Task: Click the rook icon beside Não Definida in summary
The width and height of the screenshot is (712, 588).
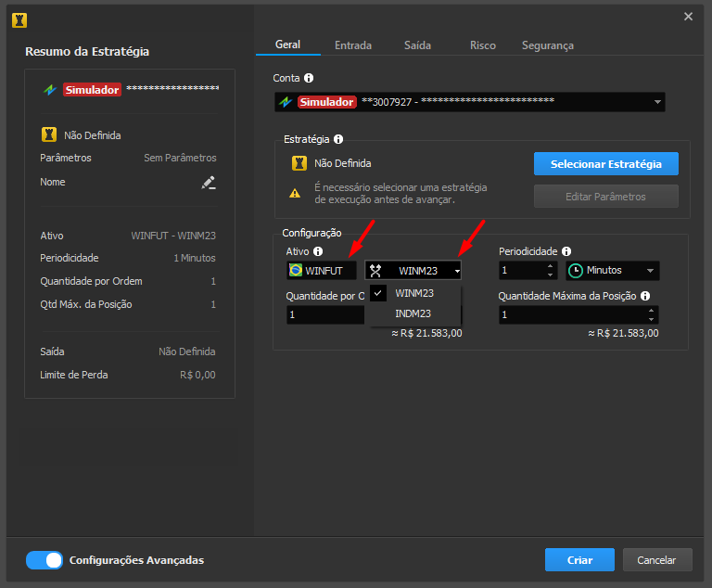Action: 49,135
